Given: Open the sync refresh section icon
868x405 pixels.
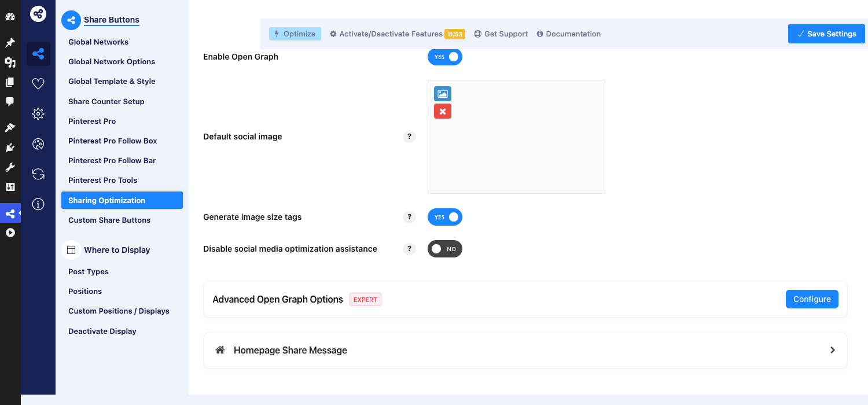Looking at the screenshot, I should [x=38, y=174].
